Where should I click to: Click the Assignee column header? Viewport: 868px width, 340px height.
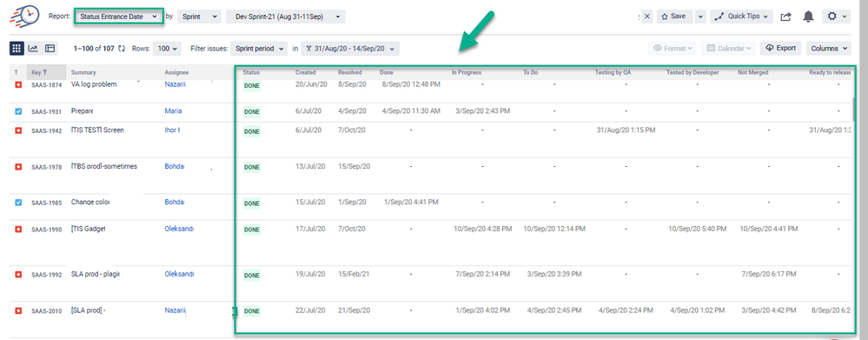[x=176, y=72]
